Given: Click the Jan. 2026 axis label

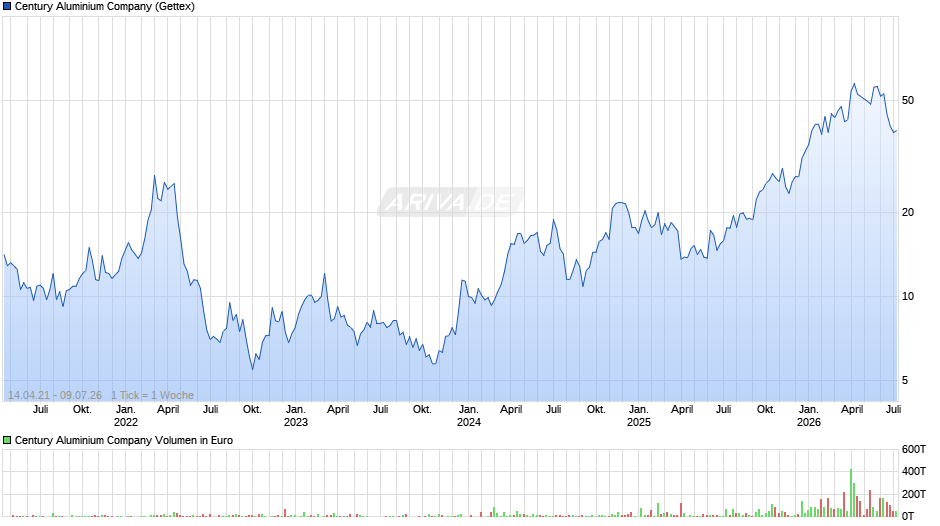Looking at the screenshot, I should click(x=809, y=416).
